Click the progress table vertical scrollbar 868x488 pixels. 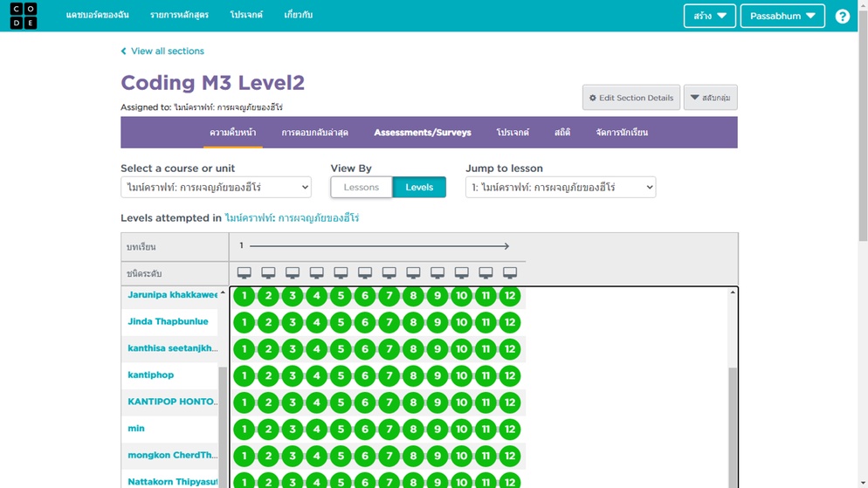pyautogui.click(x=733, y=419)
